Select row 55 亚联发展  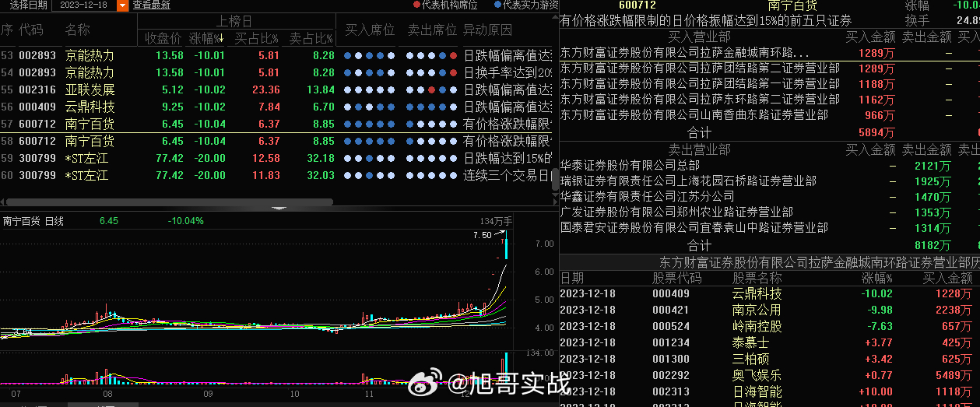pos(276,89)
